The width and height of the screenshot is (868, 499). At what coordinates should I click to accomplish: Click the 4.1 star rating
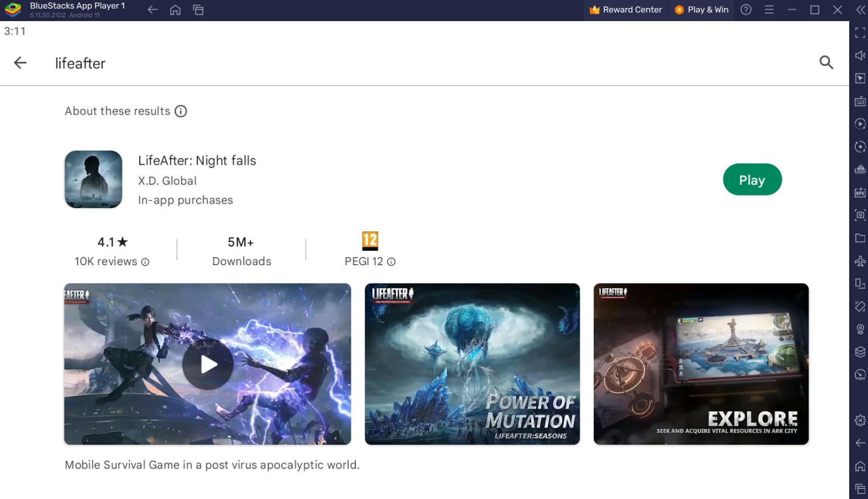pos(112,242)
